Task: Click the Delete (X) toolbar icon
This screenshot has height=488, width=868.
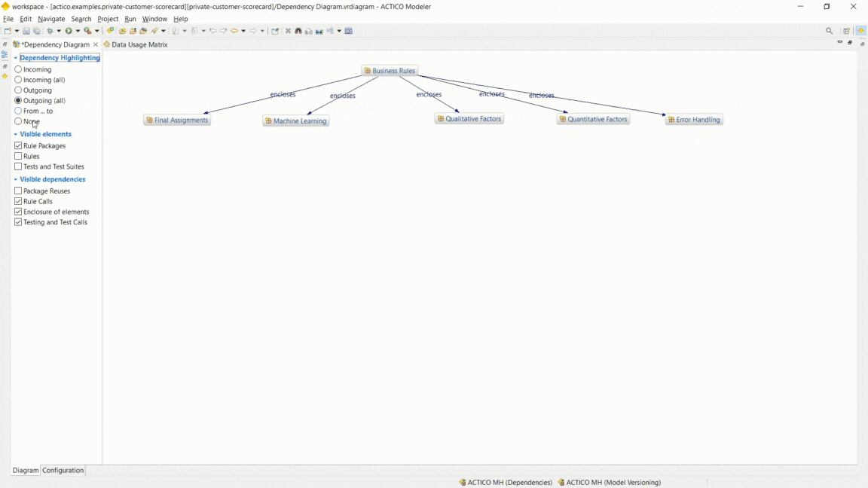Action: pyautogui.click(x=288, y=31)
